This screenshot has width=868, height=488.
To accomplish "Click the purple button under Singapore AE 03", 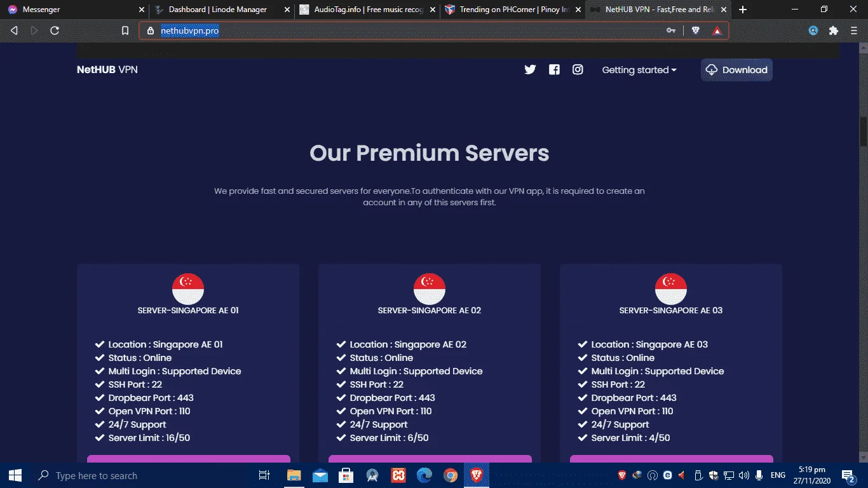I will point(672,459).
